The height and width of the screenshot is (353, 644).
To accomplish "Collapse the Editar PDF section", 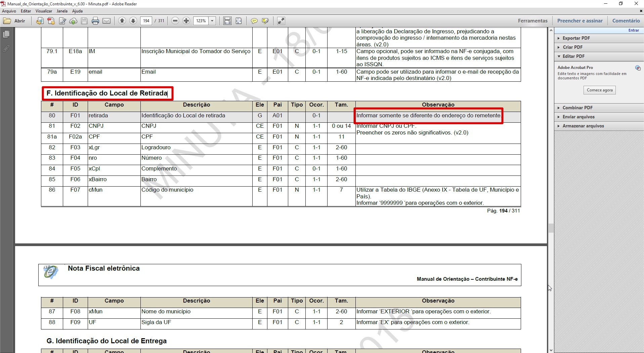I will point(573,56).
